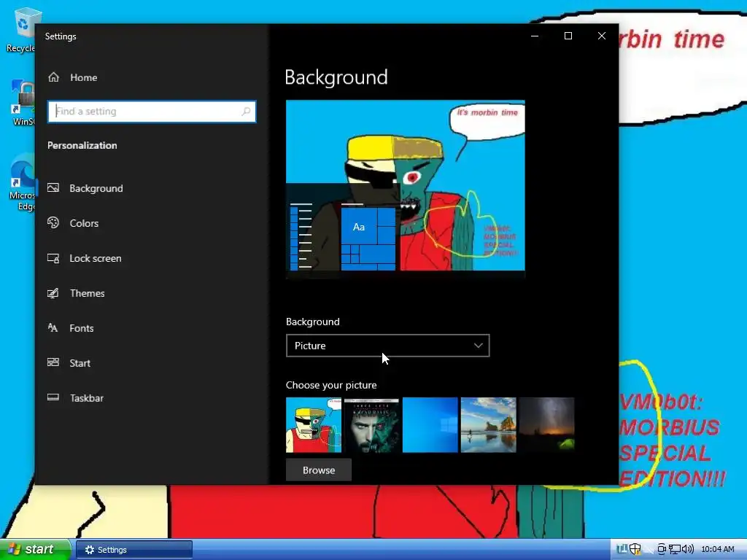
Task: Click the Home house icon in Settings
Action: tap(53, 77)
